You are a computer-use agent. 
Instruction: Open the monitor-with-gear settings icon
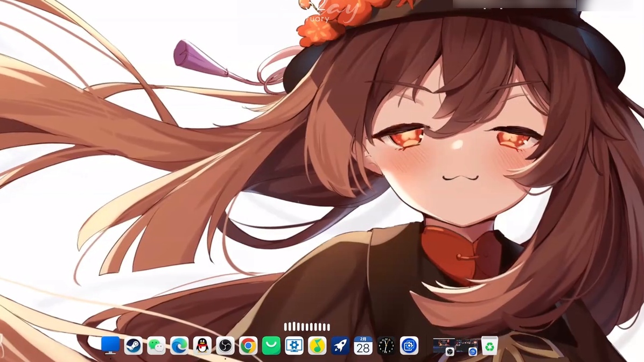[x=294, y=346]
